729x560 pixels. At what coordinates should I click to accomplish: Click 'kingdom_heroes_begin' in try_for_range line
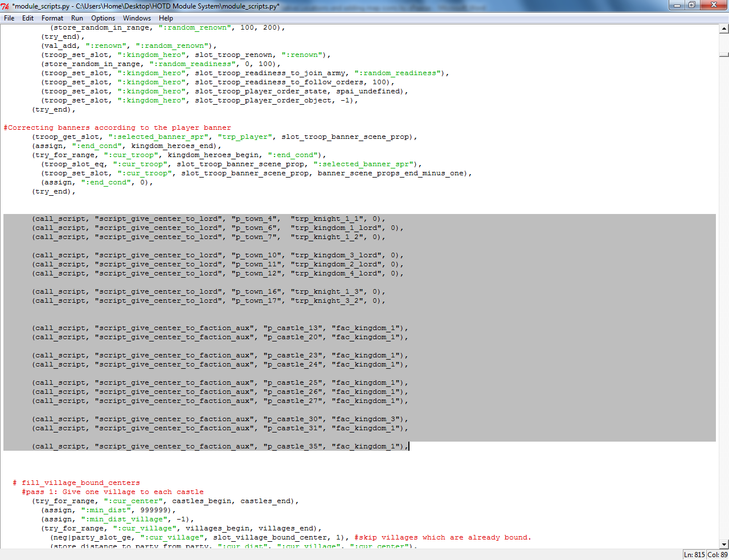213,155
